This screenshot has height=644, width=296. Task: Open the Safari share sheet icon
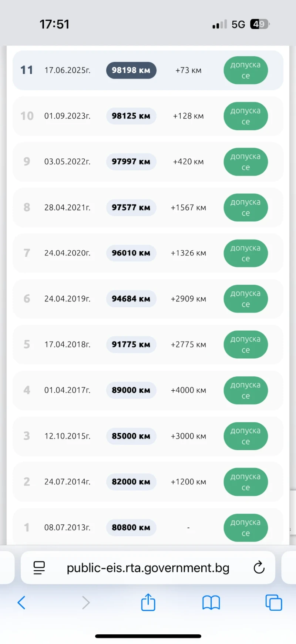(148, 602)
